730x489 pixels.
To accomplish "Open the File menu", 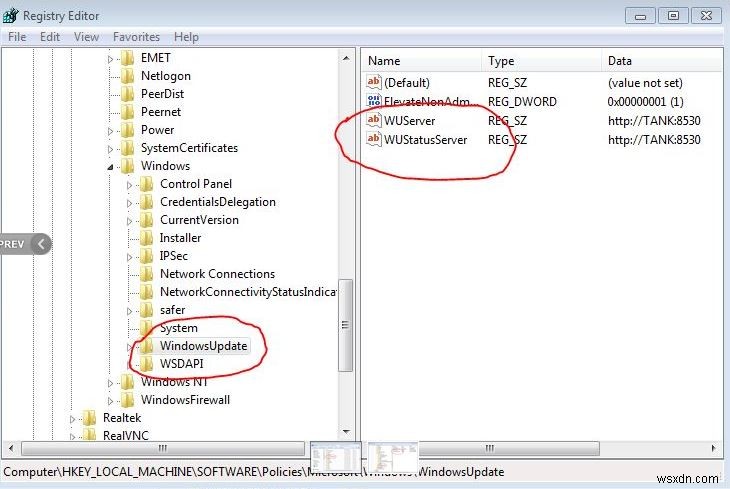I will tap(17, 37).
